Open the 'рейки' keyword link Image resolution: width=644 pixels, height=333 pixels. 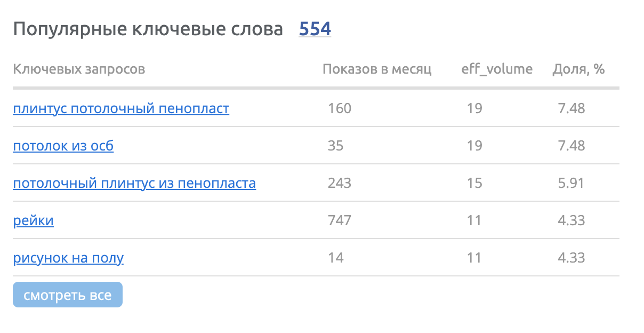point(33,221)
